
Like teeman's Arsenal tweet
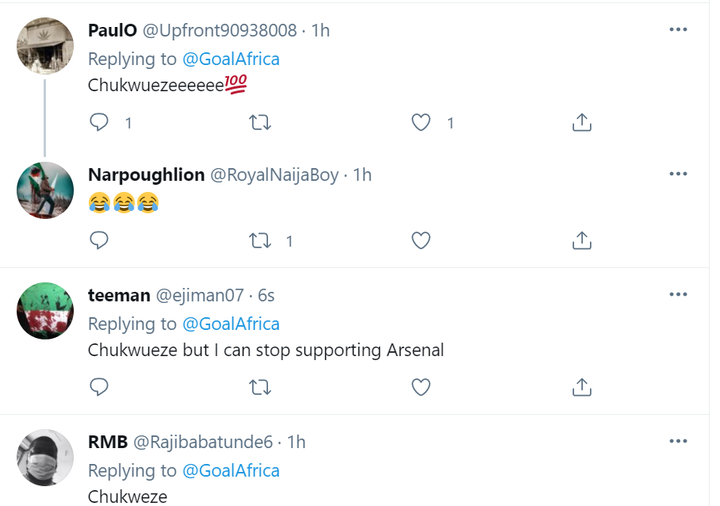tap(422, 387)
